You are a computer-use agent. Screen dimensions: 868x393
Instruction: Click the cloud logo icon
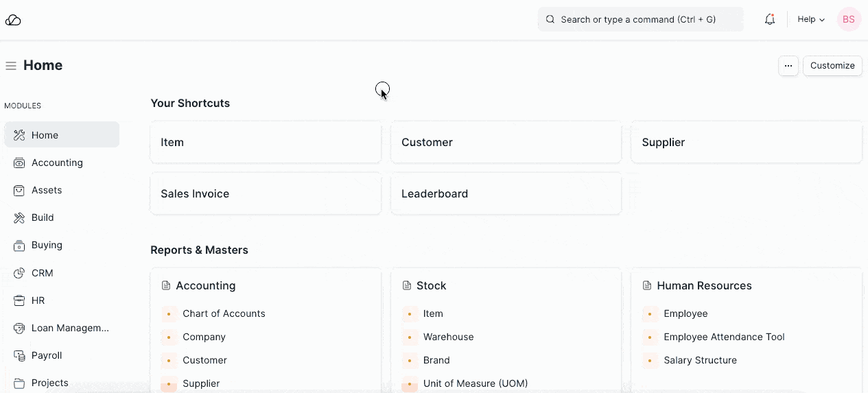(13, 20)
